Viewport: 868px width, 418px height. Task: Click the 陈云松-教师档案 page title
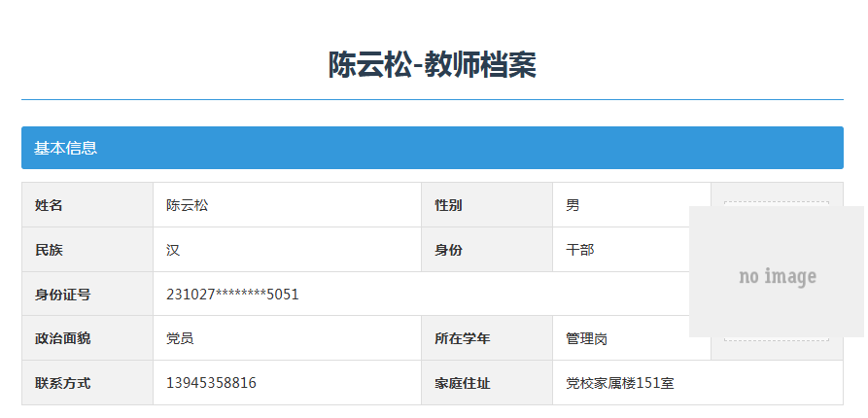432,65
